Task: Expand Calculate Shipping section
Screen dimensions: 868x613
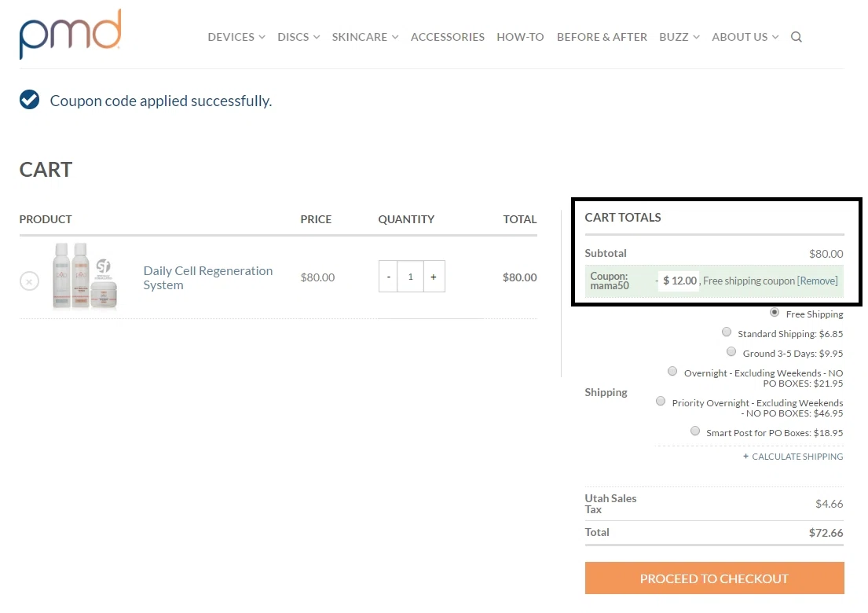Action: click(793, 457)
